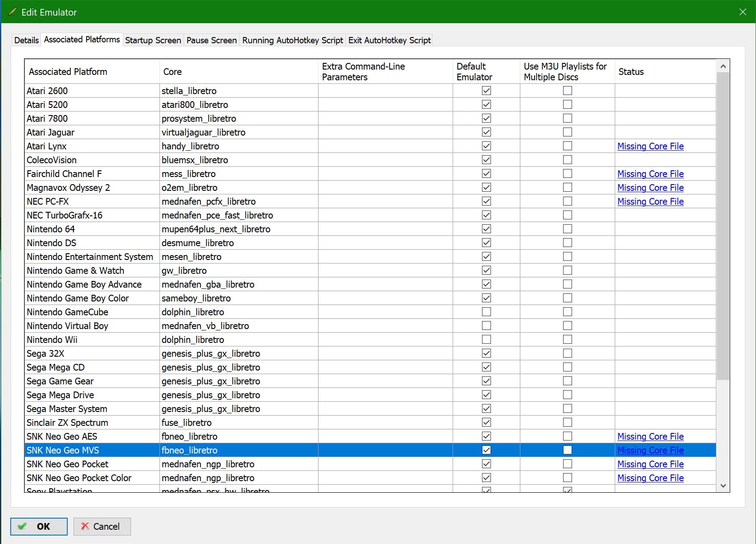The width and height of the screenshot is (756, 544).
Task: Enable Default Emulator for Nintendo GameCube
Action: coord(486,312)
